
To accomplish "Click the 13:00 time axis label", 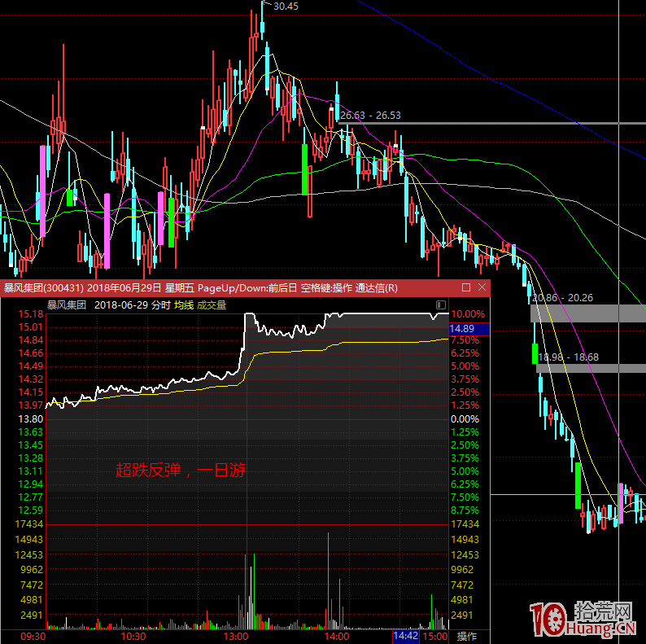I will pyautogui.click(x=236, y=637).
